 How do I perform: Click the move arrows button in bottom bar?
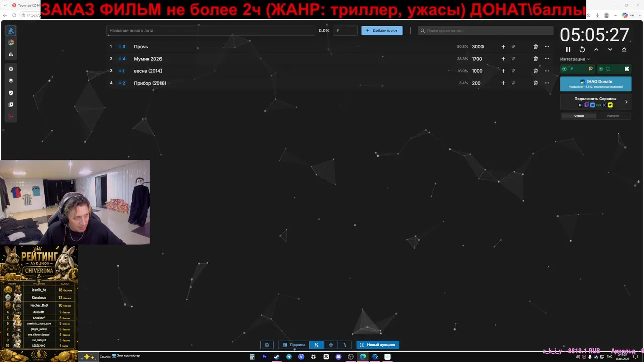tap(331, 345)
